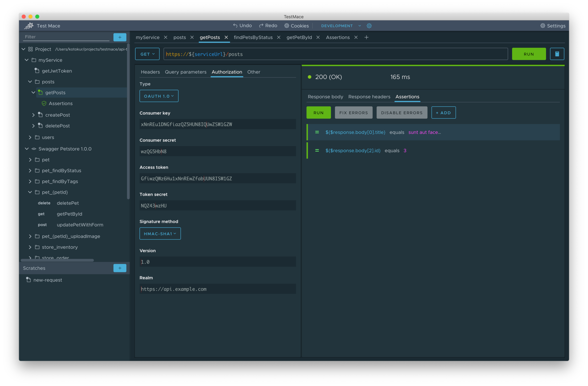Open the OAUTH 1.0 type dropdown
Screen dimensions: 588x386
159,96
